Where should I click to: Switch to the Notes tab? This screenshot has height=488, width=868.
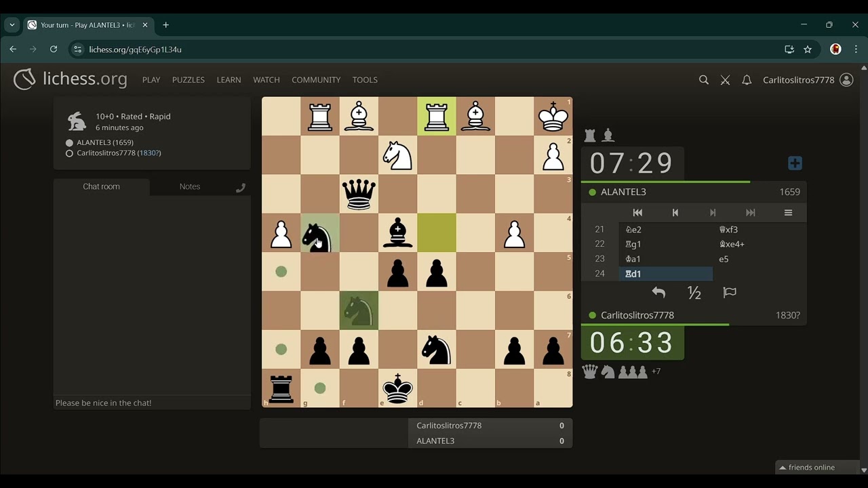pos(190,186)
